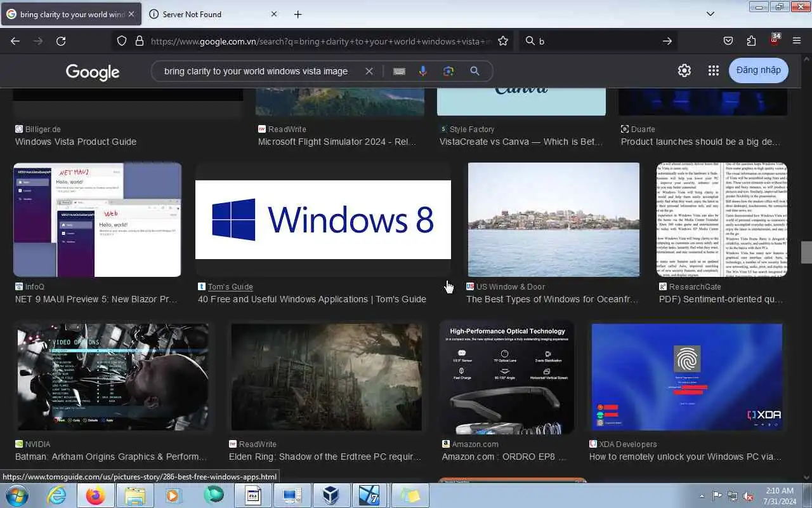Open 'NET 9 MAUI Preview 5' result
Viewport: 812px width, 508px height.
coord(96,299)
